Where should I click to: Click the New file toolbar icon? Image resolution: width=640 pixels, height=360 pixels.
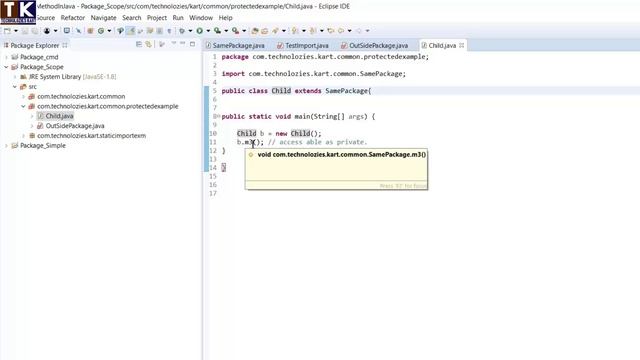pos(7,31)
